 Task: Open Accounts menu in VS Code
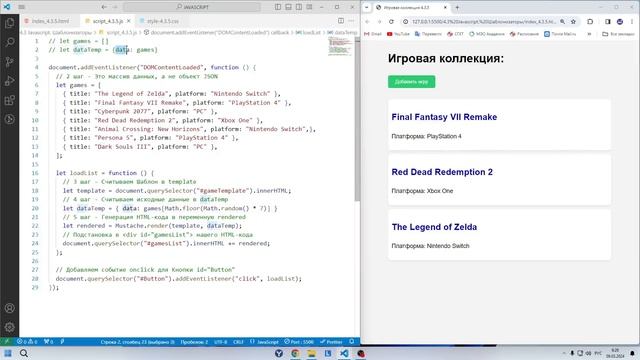[x=9, y=308]
